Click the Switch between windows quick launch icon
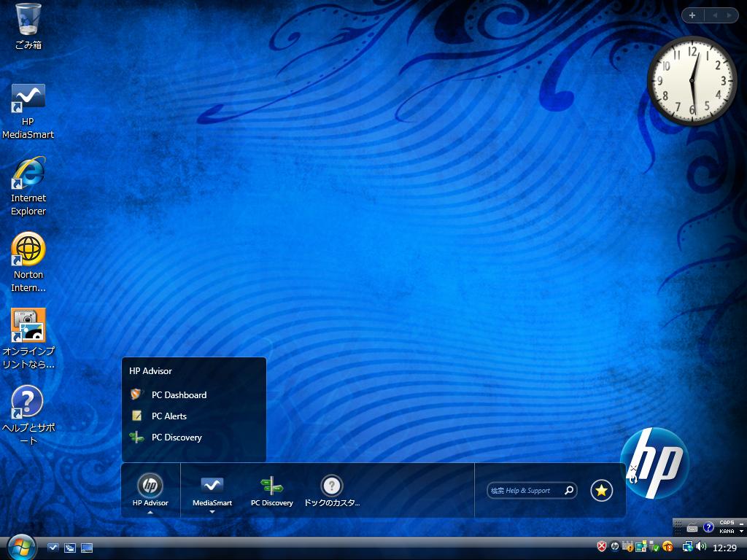Screen dimensions: 747x560 pyautogui.click(x=70, y=548)
